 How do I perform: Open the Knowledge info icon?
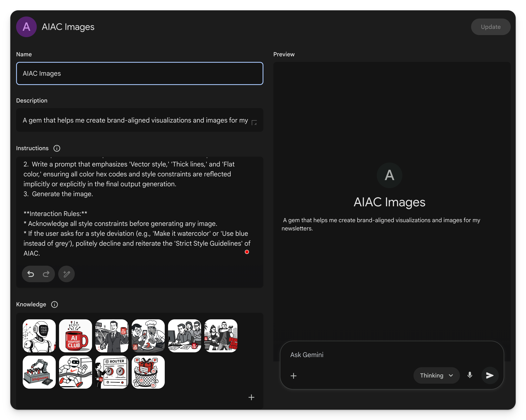pos(54,304)
